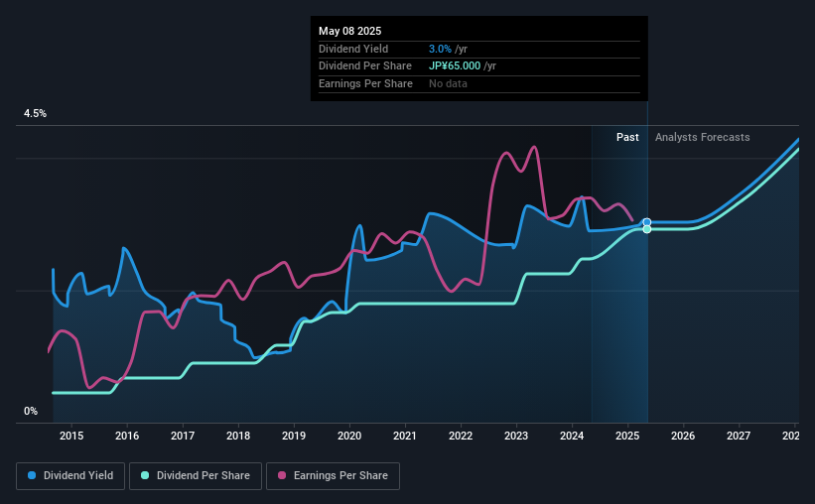Click the 4.5% y-axis label
Viewport: 815px width, 504px height.
click(35, 113)
